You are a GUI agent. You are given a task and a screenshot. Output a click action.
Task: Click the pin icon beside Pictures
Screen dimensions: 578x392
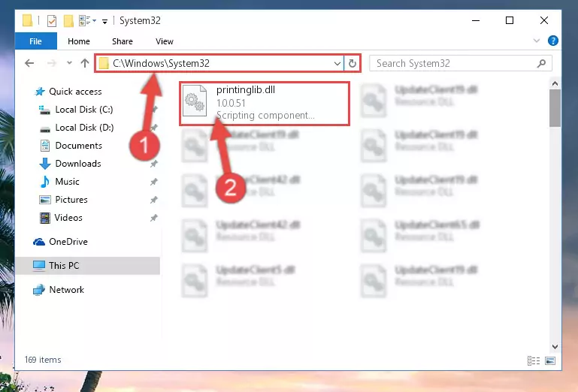coord(154,200)
